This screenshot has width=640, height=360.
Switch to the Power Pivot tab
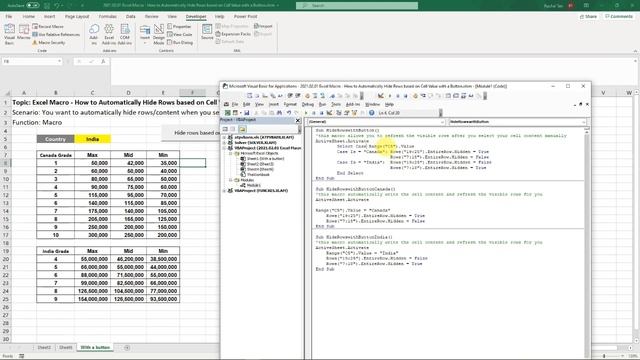pos(245,17)
